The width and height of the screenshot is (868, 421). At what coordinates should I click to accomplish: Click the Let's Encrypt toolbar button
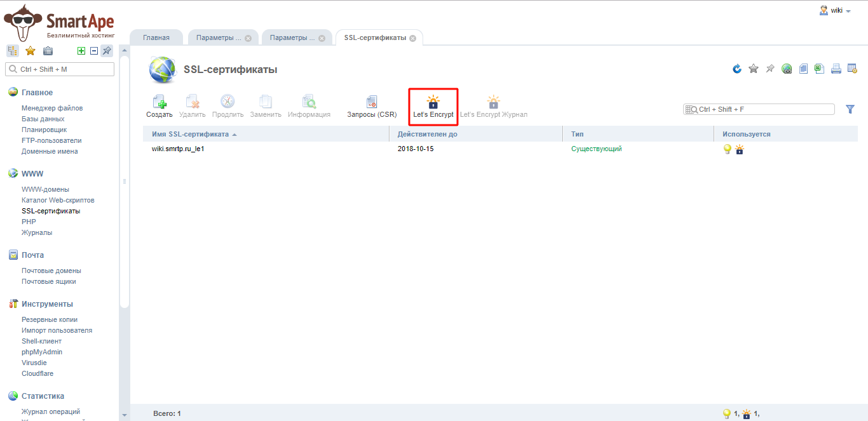(x=433, y=106)
